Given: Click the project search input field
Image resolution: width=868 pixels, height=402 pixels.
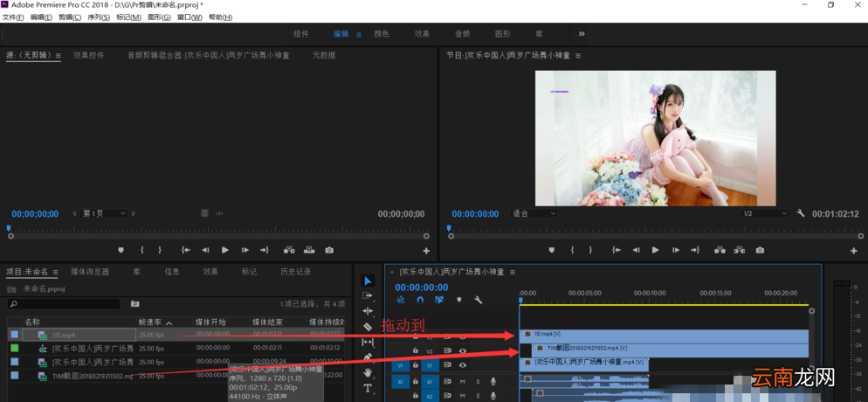Looking at the screenshot, I should point(64,304).
